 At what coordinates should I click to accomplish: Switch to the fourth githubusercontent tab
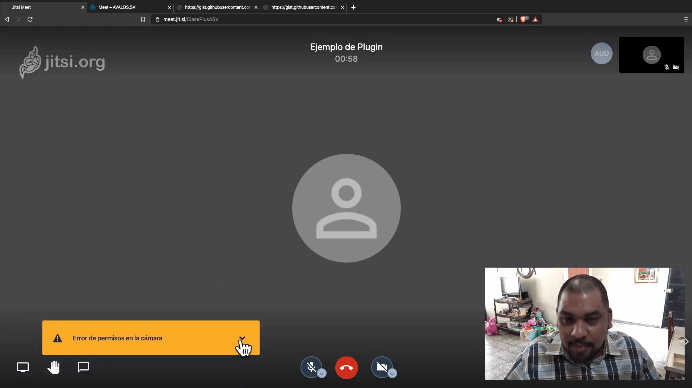click(x=304, y=7)
